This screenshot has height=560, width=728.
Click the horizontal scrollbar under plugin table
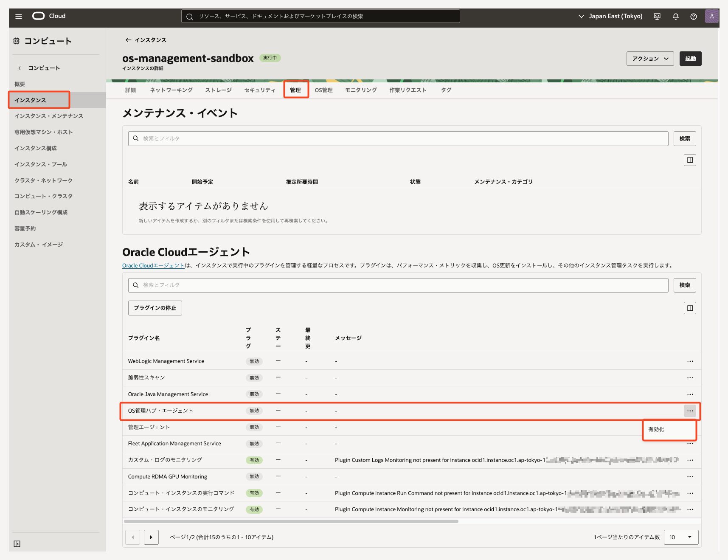291,521
